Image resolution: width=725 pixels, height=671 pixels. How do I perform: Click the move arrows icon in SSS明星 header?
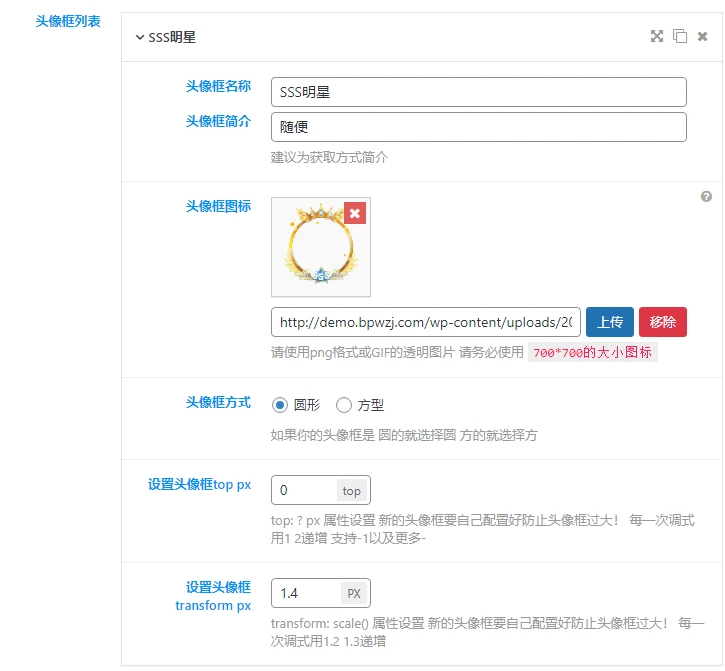coord(657,36)
